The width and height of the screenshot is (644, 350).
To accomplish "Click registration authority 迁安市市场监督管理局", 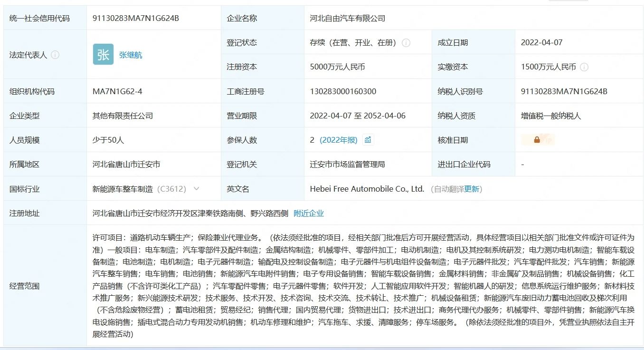I will 347,164.
